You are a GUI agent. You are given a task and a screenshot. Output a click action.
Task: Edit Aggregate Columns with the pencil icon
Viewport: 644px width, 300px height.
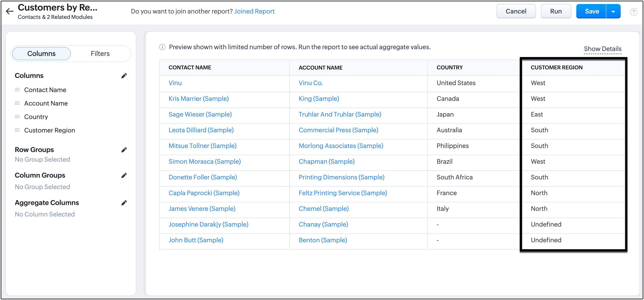(124, 203)
